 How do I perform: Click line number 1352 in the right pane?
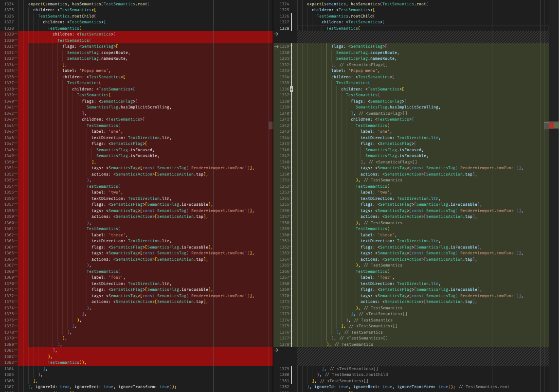coord(284,186)
